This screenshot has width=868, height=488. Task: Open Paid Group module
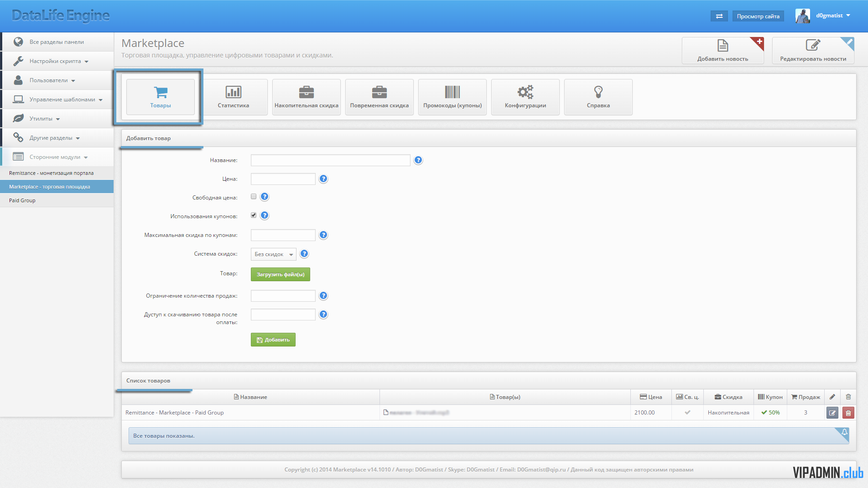[x=57, y=200]
